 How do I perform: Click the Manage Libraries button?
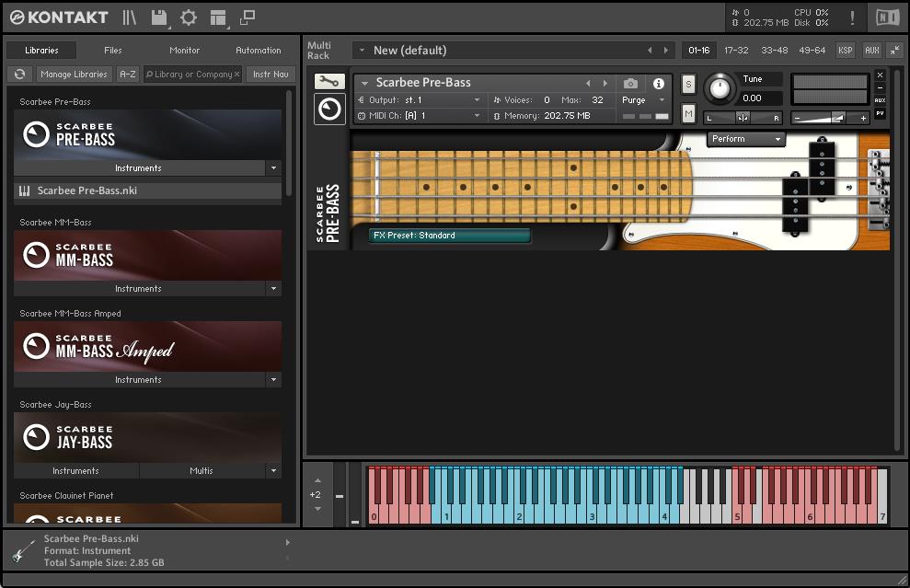(74, 75)
